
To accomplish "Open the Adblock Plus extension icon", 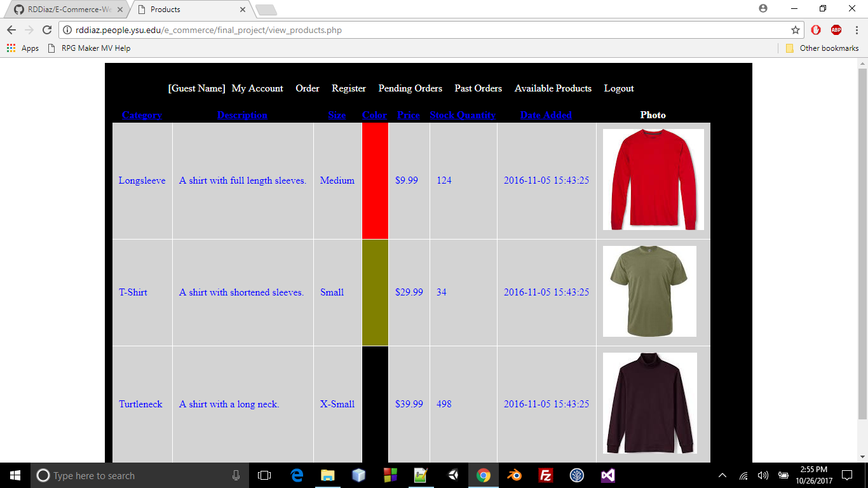I will 836,30.
